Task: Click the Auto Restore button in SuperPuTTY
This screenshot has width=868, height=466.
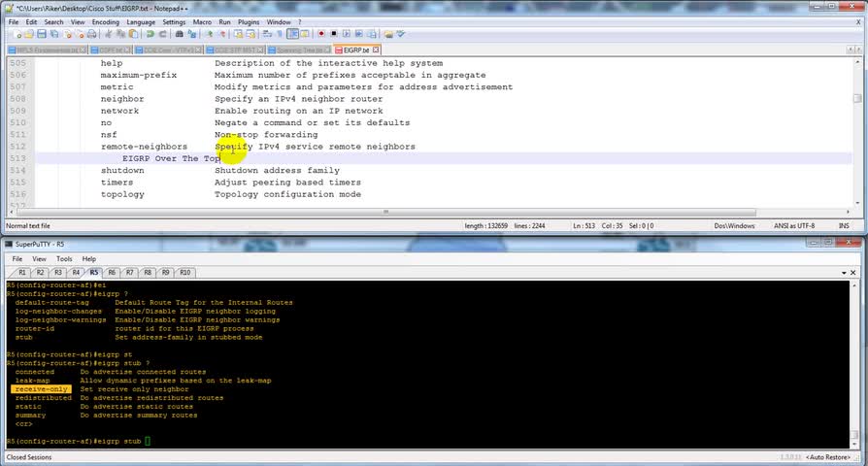Action: pos(827,457)
